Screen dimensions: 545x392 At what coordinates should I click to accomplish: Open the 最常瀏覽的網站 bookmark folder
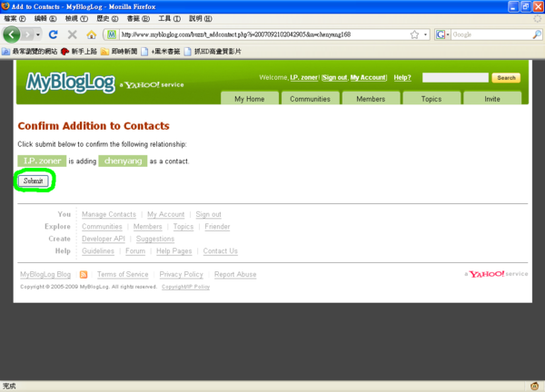pyautogui.click(x=30, y=52)
